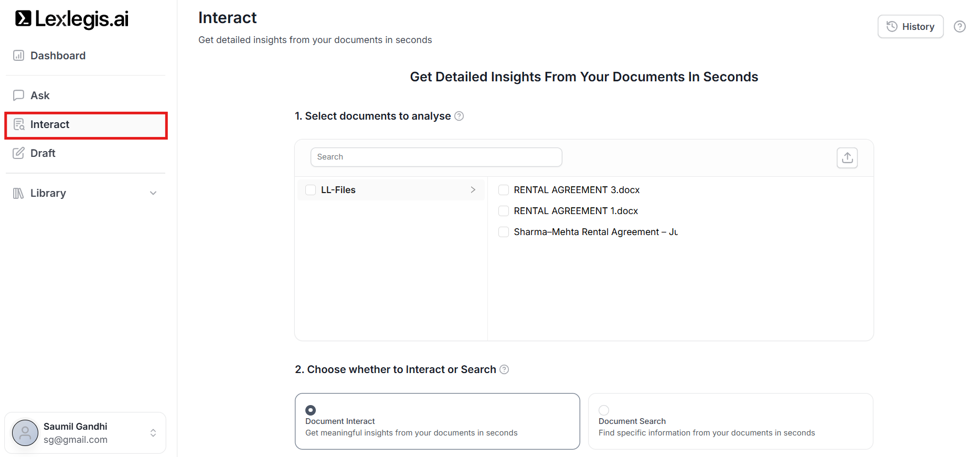Viewport: 980px width, 457px height.
Task: Click the Saumil Gandhi avatar icon
Action: click(x=25, y=433)
